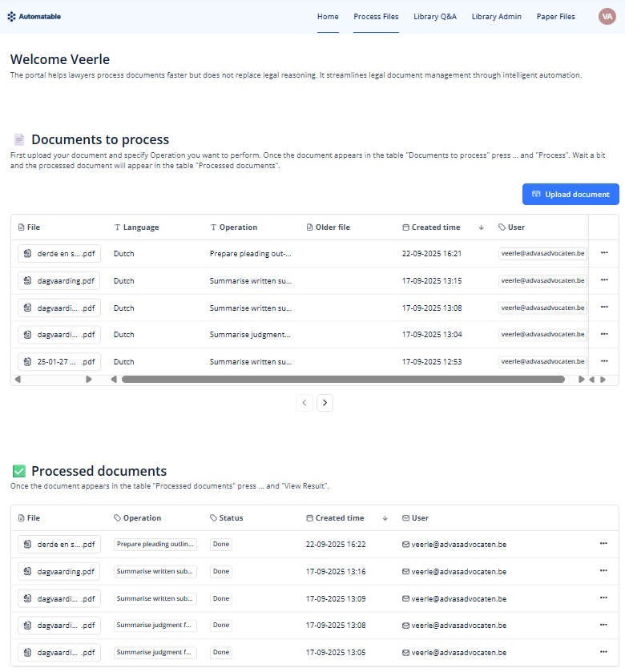Open 25-01-27 ... .pdf file chip
625x672 pixels.
(59, 362)
